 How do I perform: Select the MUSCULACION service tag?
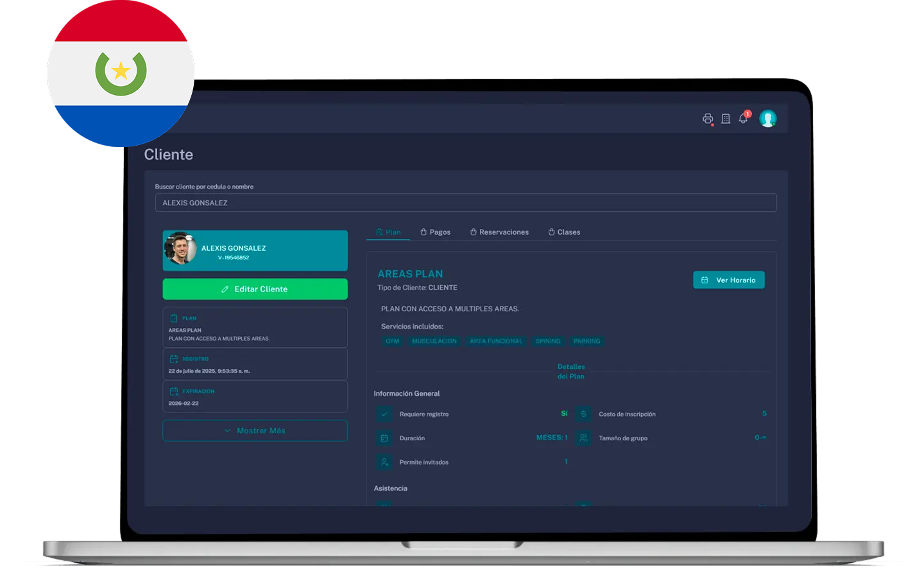point(434,341)
